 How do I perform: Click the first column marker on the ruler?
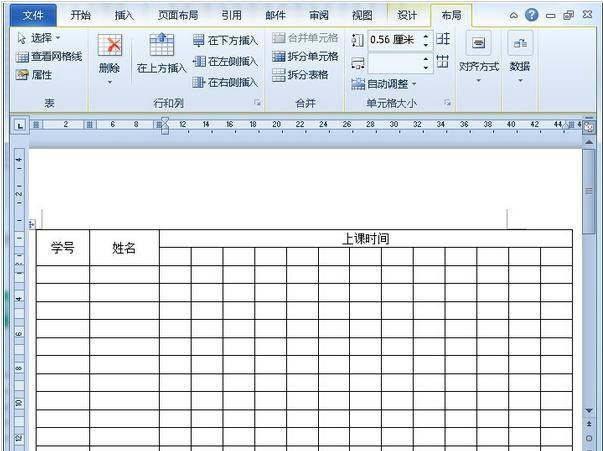37,125
